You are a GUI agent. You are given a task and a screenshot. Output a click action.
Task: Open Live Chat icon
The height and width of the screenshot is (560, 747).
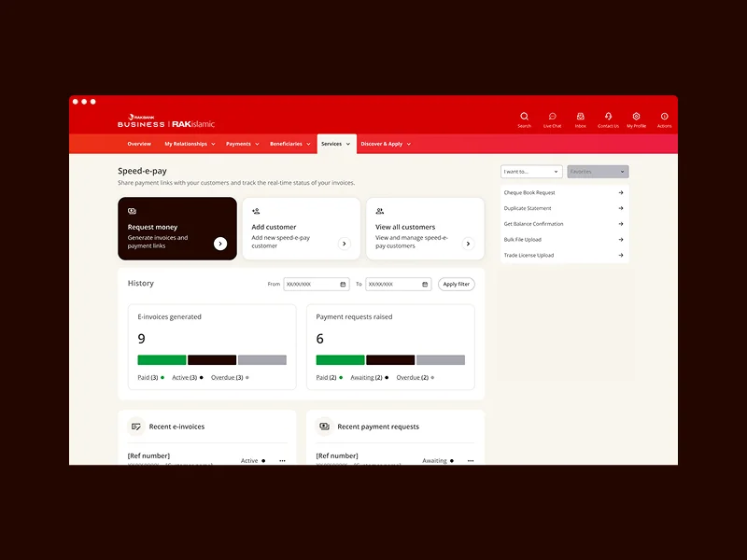(x=552, y=116)
